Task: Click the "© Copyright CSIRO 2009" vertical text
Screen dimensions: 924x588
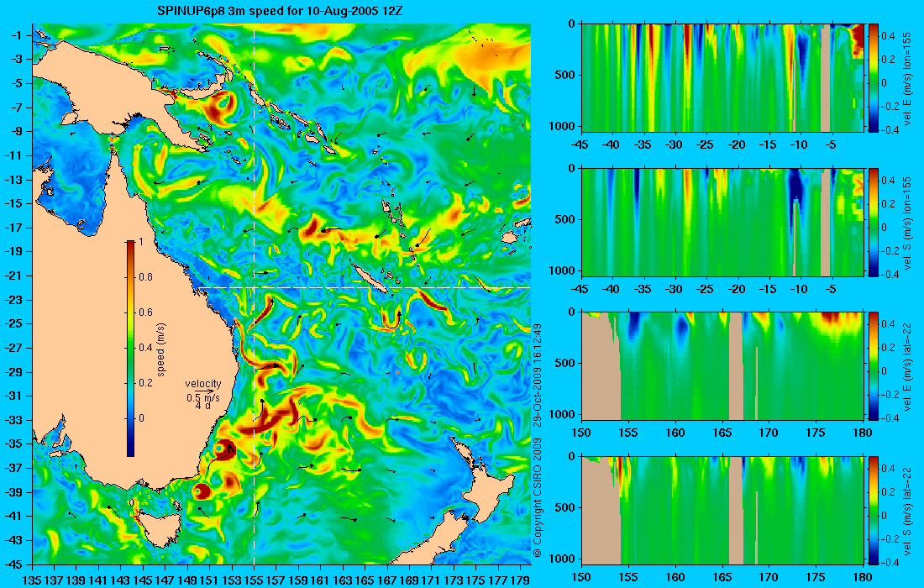Action: point(537,498)
